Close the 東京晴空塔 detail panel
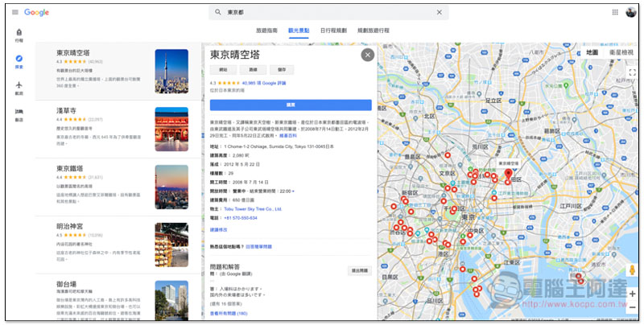Screen dimensions: 644x325 point(367,55)
